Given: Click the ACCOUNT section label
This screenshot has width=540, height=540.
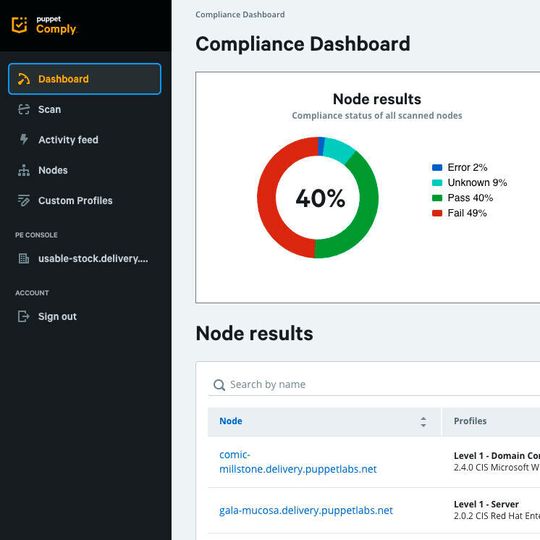Looking at the screenshot, I should click(32, 293).
